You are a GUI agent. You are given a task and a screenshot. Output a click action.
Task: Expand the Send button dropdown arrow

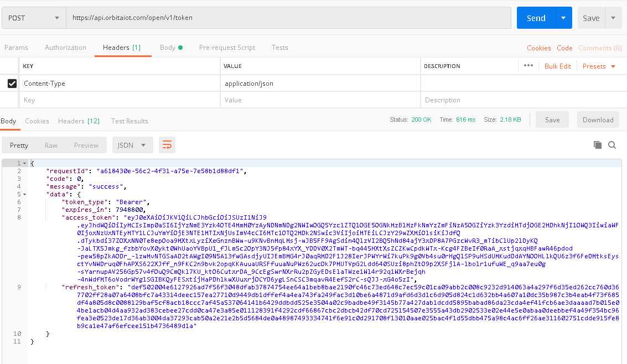[x=563, y=18]
